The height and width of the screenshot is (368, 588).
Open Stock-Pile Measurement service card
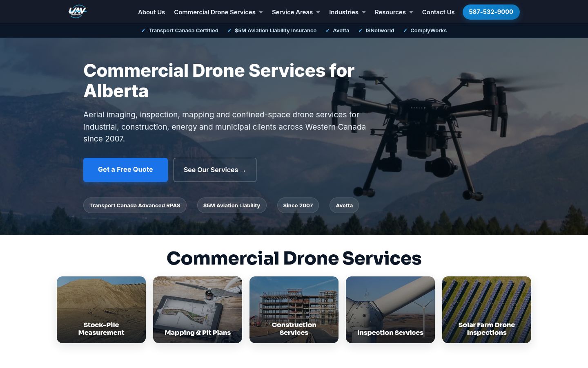tap(101, 310)
